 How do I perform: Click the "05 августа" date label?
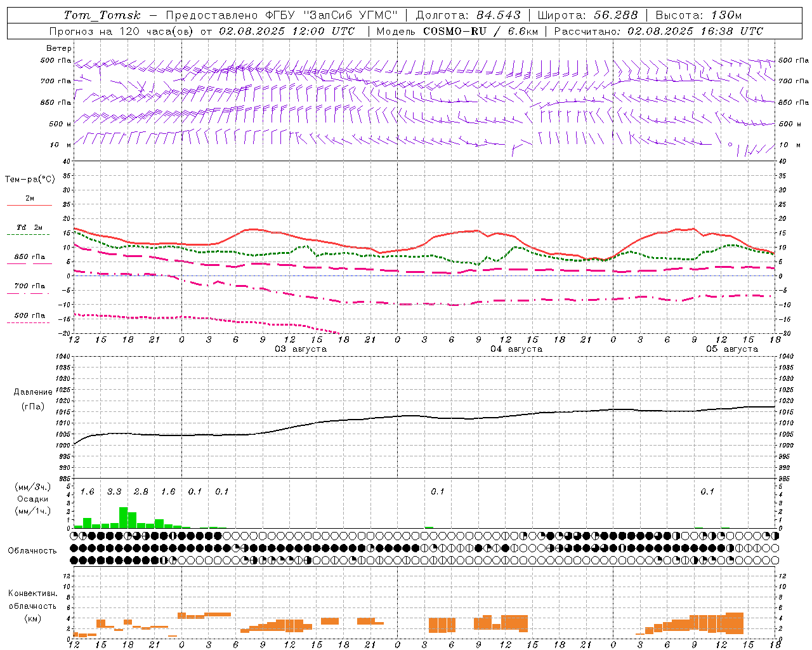[732, 349]
